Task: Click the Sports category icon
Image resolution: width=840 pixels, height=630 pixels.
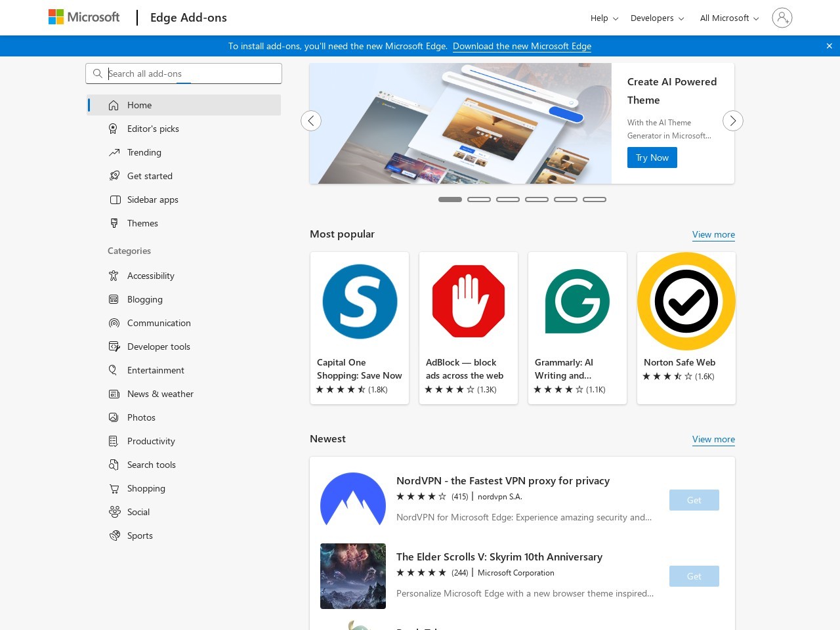Action: (114, 535)
